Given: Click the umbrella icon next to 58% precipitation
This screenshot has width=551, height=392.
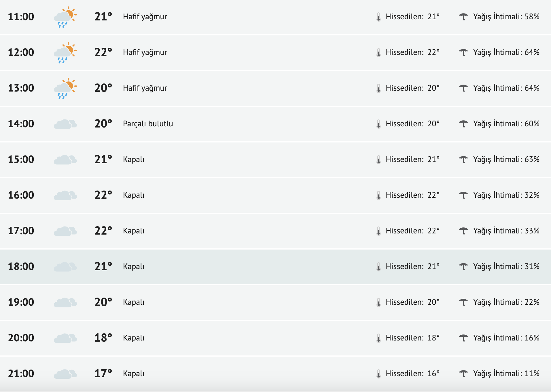Looking at the screenshot, I should click(x=463, y=17).
